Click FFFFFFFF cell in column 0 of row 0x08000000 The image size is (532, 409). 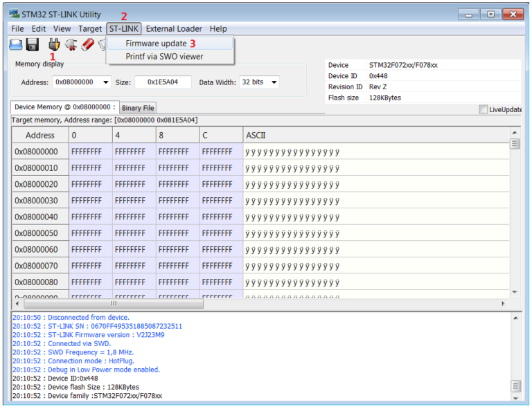(91, 152)
